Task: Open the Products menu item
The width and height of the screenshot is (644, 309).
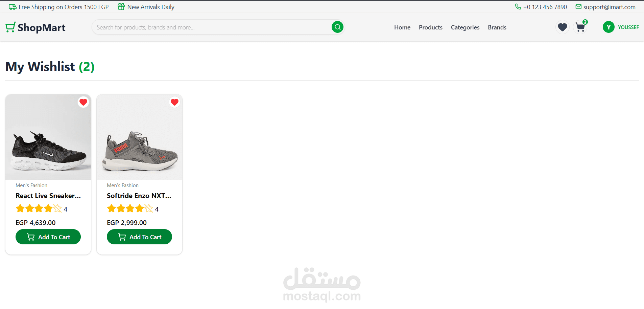Action: coord(431,27)
